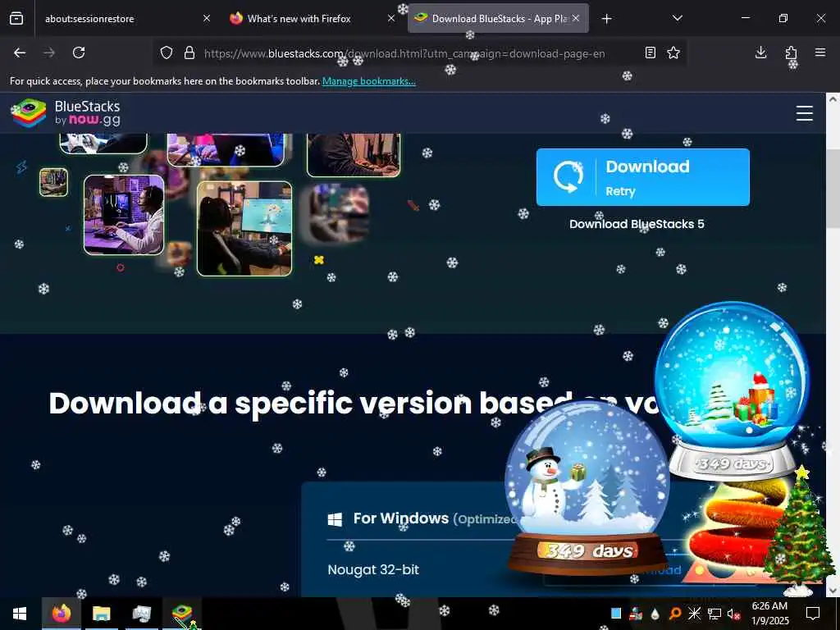Click the muted volume tray icon

(733, 614)
